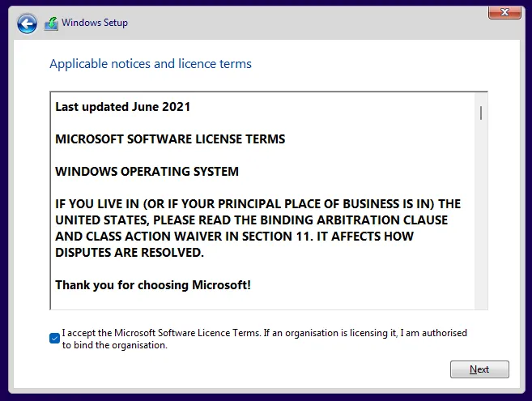Viewport: 532px width, 401px height.
Task: Click the "Applicable notices and licence terms" heading
Action: (151, 64)
